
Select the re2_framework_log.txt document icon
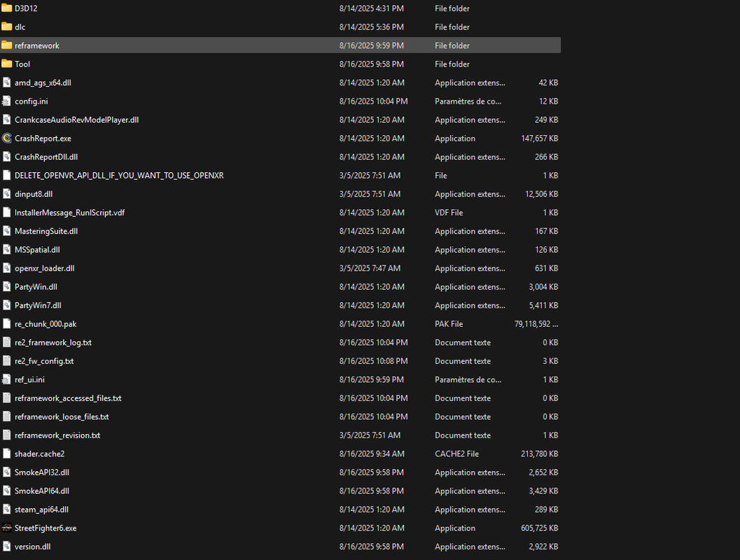click(6, 342)
